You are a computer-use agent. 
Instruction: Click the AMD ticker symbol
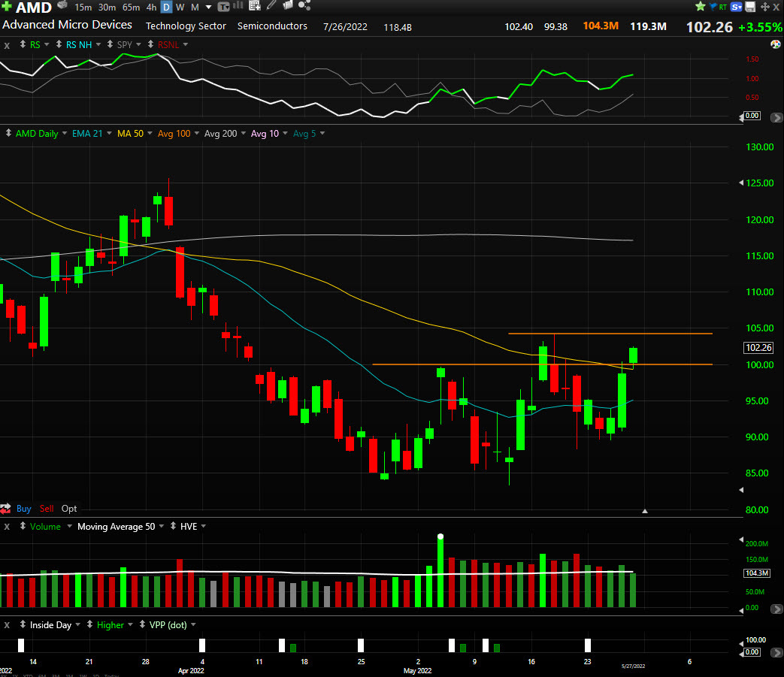[x=34, y=8]
